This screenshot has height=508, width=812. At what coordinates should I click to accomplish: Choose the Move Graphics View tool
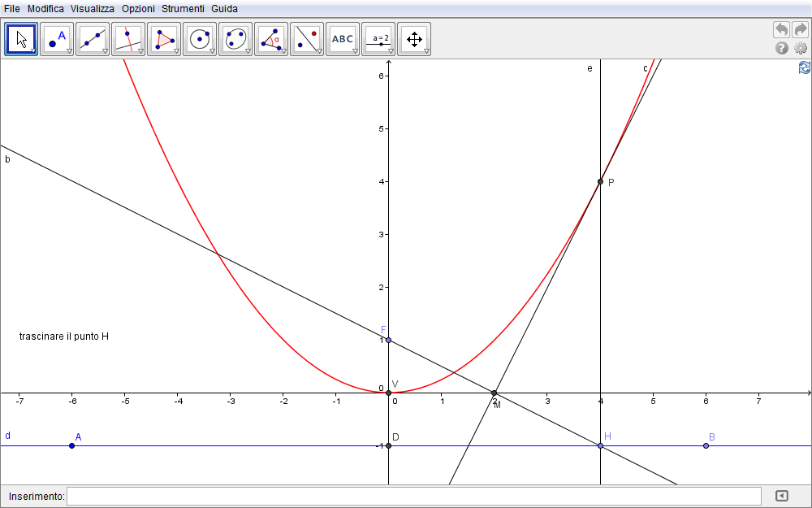tap(414, 39)
